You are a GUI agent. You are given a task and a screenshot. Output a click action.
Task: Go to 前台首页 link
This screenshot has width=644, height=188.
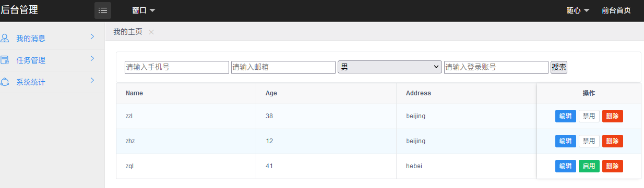point(616,10)
